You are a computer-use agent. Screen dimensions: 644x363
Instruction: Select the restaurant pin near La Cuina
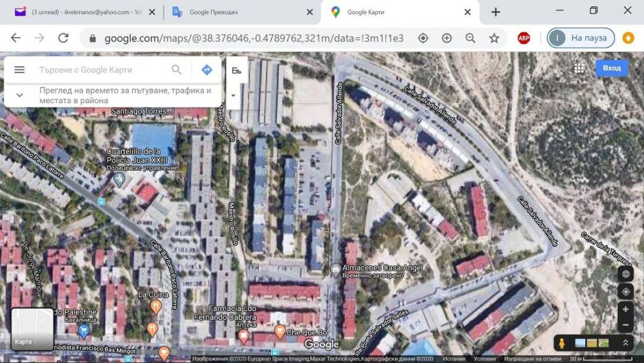[x=155, y=306]
